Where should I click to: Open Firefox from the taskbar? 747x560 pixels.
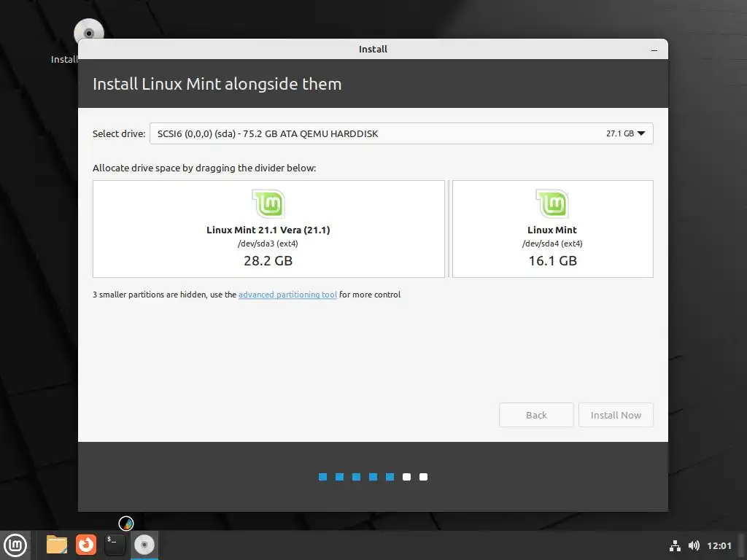pos(86,545)
